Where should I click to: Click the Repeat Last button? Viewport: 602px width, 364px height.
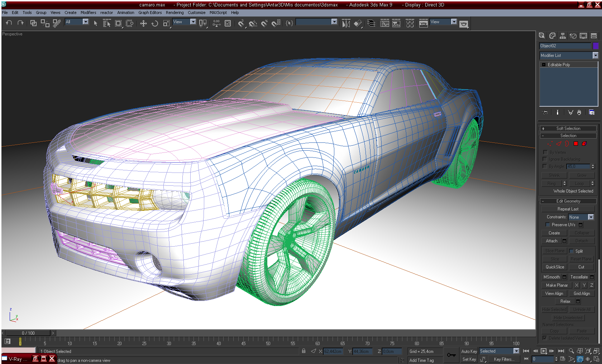pyautogui.click(x=568, y=209)
